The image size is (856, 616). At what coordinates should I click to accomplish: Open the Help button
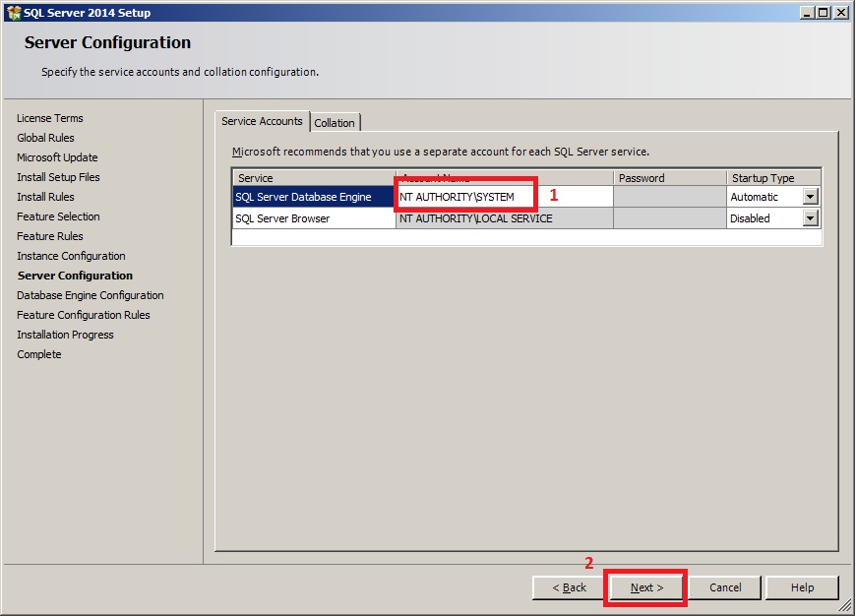[x=802, y=587]
